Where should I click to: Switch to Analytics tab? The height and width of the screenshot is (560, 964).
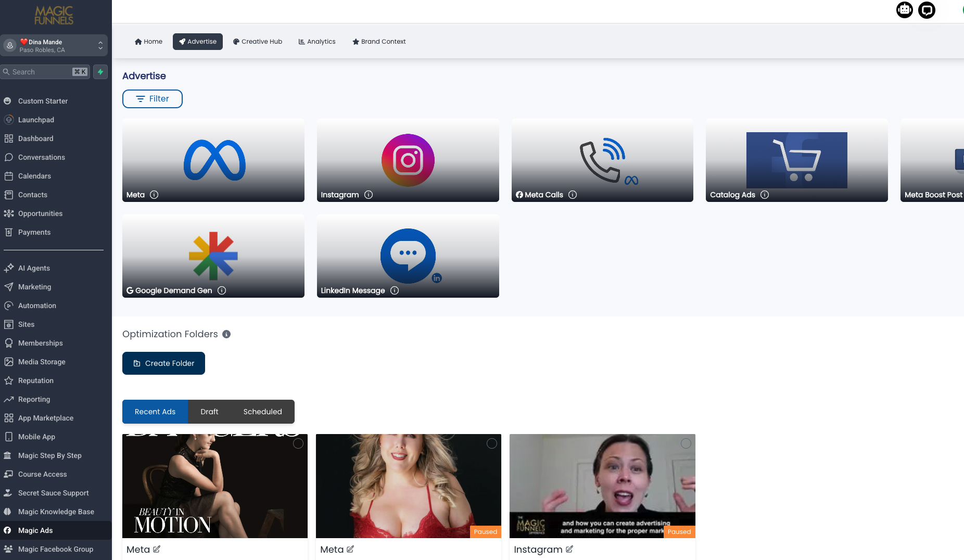click(x=317, y=42)
